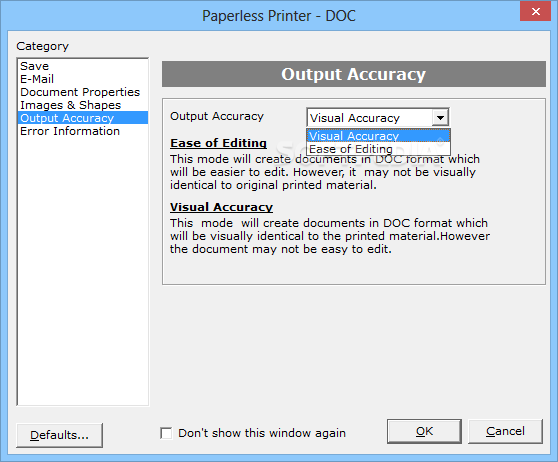
Task: Open the Defaults... button
Action: tap(59, 435)
